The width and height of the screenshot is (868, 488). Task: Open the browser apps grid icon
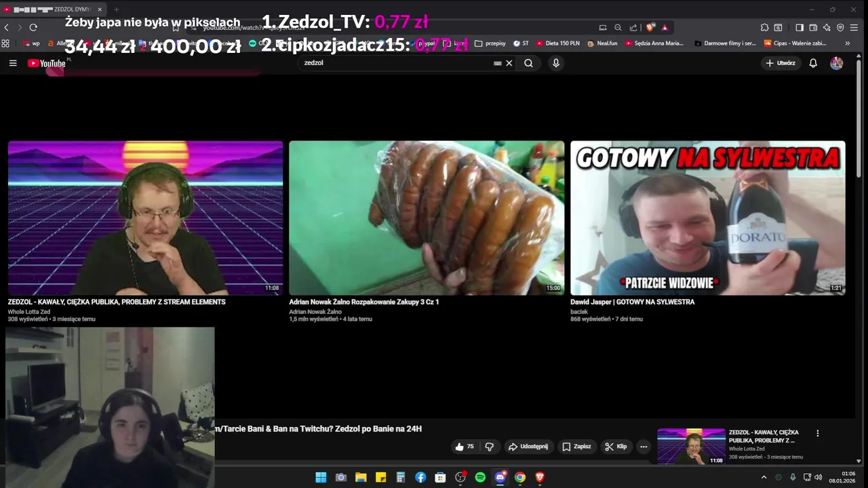(x=5, y=43)
